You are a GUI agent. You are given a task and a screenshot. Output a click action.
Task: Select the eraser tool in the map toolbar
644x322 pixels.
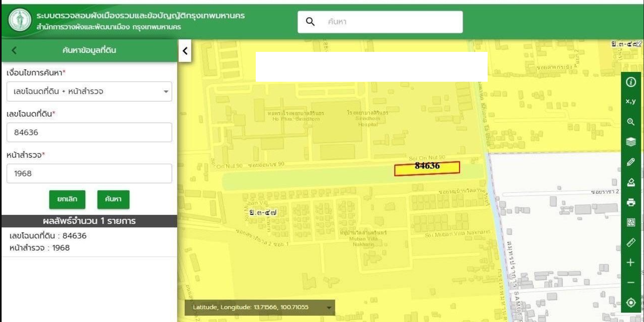(x=631, y=182)
